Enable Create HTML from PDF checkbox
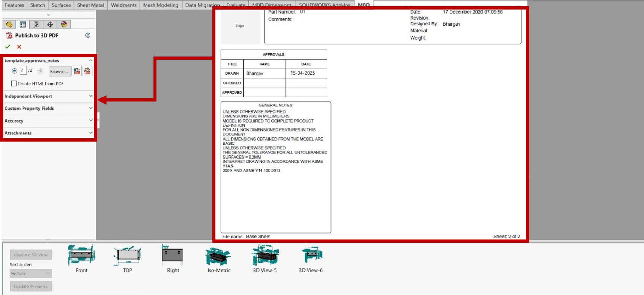 click(14, 84)
